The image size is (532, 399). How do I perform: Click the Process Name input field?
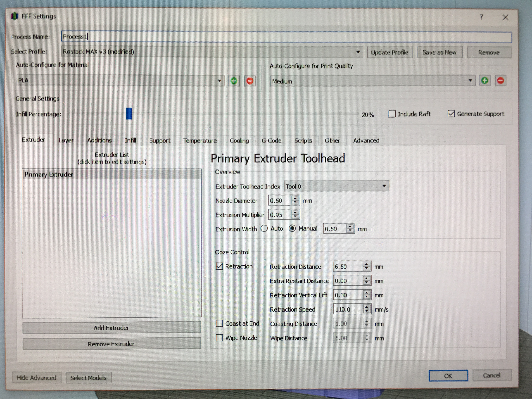(286, 37)
